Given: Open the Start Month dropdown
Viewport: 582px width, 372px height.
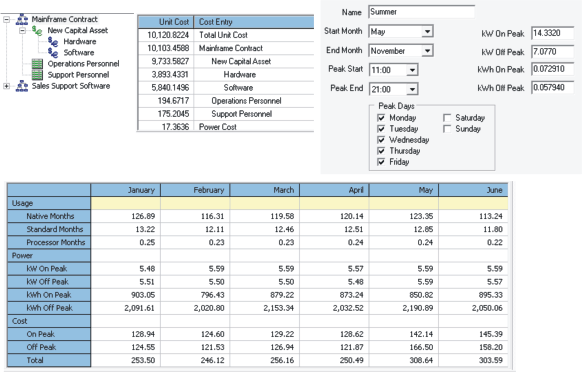Looking at the screenshot, I should click(x=428, y=32).
